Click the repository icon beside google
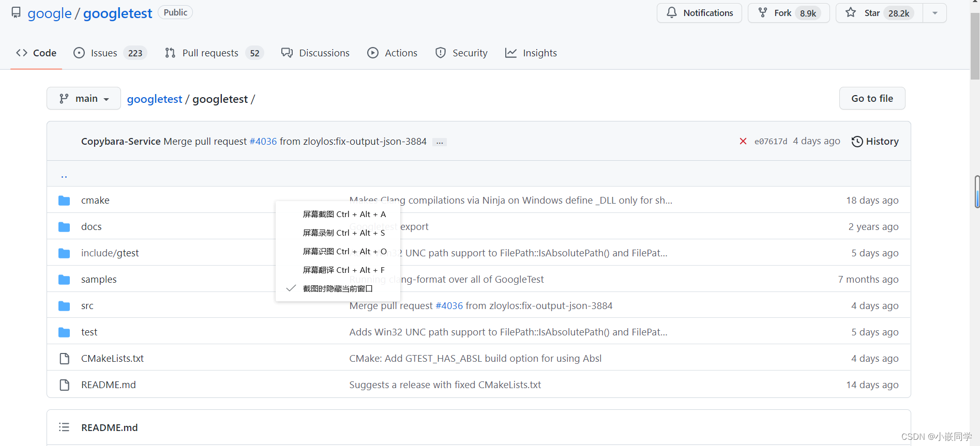This screenshot has height=446, width=980. tap(16, 12)
